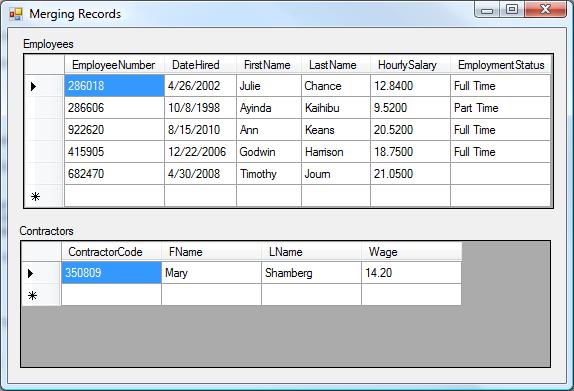Select row header of Ayinda's record
Screen dimensions: 574x391
point(44,108)
